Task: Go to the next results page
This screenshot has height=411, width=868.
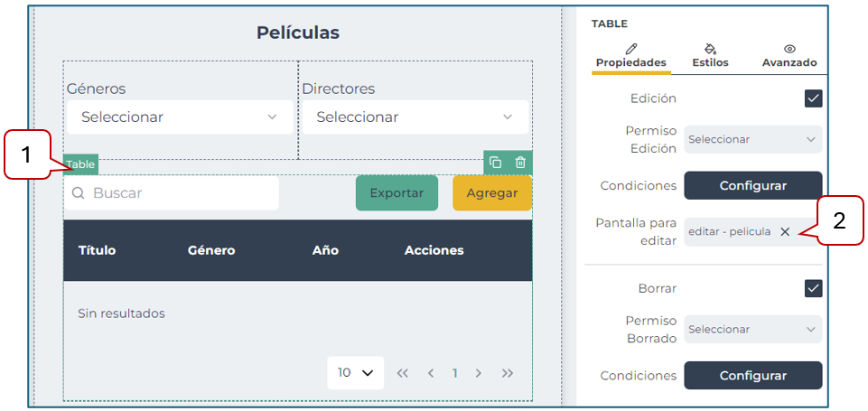Action: tap(479, 373)
